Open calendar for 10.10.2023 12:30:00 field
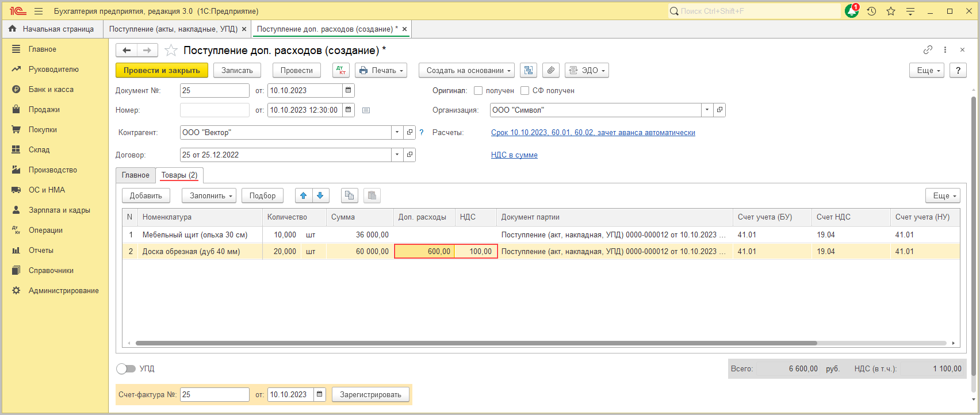Image resolution: width=980 pixels, height=415 pixels. [349, 110]
